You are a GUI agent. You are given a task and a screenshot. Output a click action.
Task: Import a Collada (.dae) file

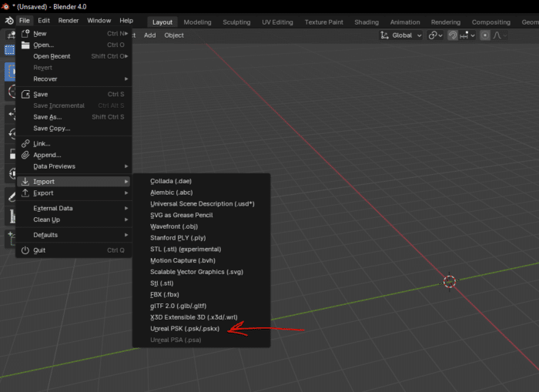point(202,181)
